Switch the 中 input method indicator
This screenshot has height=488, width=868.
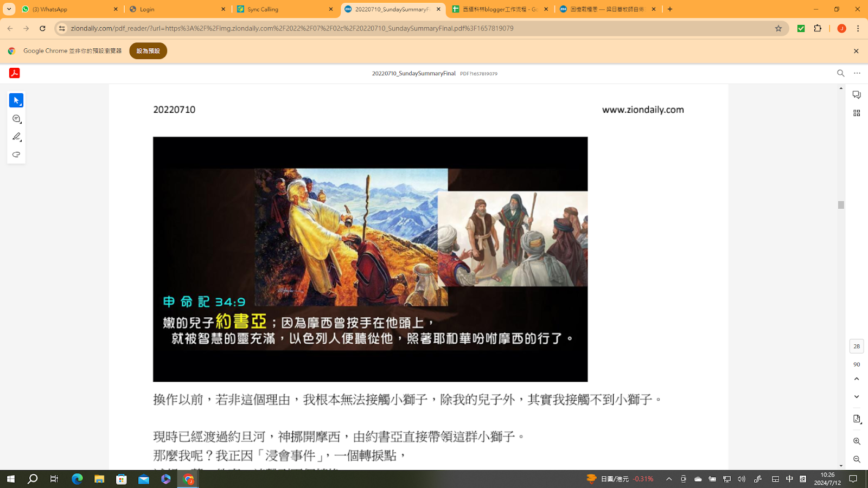[x=789, y=479]
